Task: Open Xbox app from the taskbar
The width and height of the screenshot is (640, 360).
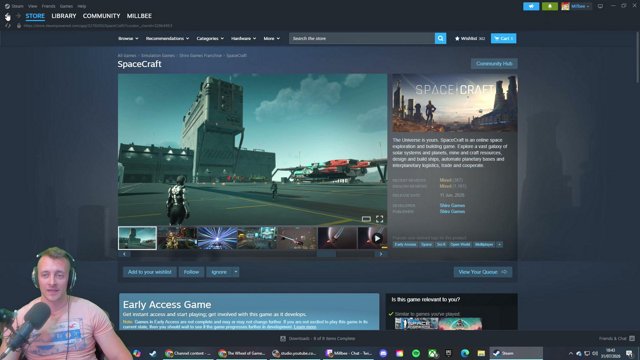Action: pos(432,353)
